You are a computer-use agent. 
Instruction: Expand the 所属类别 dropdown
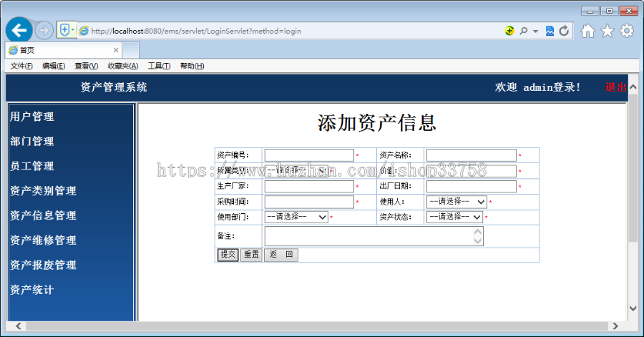[x=296, y=170]
